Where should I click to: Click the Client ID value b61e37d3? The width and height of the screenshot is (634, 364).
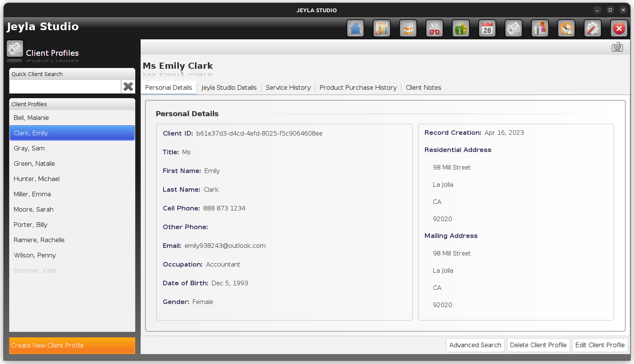(x=259, y=133)
